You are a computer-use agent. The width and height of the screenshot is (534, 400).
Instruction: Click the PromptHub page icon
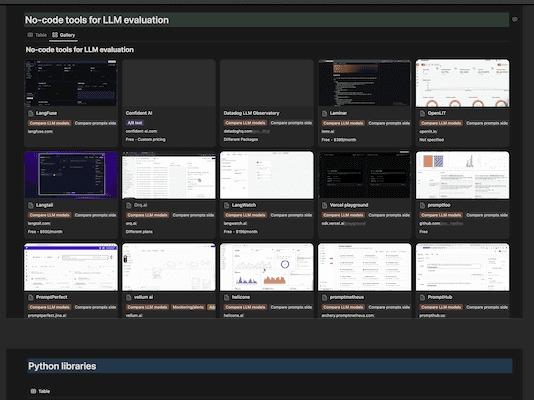click(422, 298)
